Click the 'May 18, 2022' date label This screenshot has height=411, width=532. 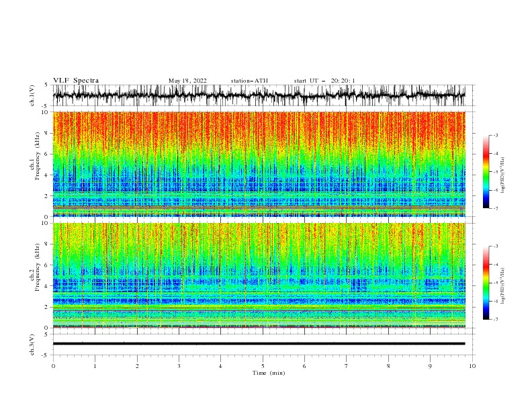[x=187, y=81]
